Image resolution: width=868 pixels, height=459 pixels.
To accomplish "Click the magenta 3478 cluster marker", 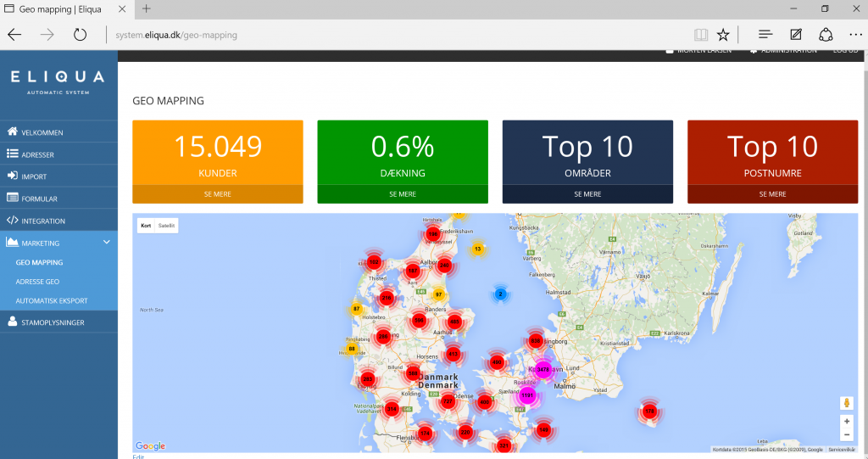I will click(x=543, y=369).
